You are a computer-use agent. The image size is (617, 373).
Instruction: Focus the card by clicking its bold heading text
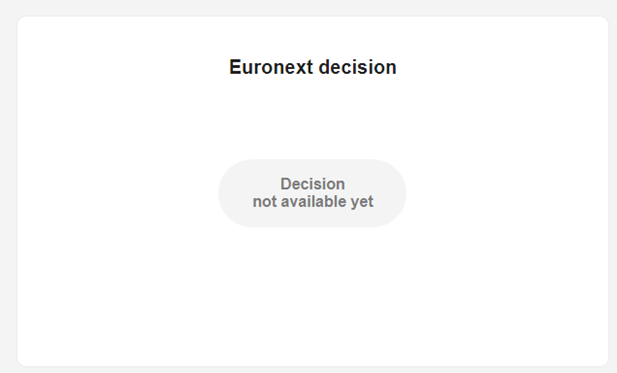pyautogui.click(x=313, y=67)
